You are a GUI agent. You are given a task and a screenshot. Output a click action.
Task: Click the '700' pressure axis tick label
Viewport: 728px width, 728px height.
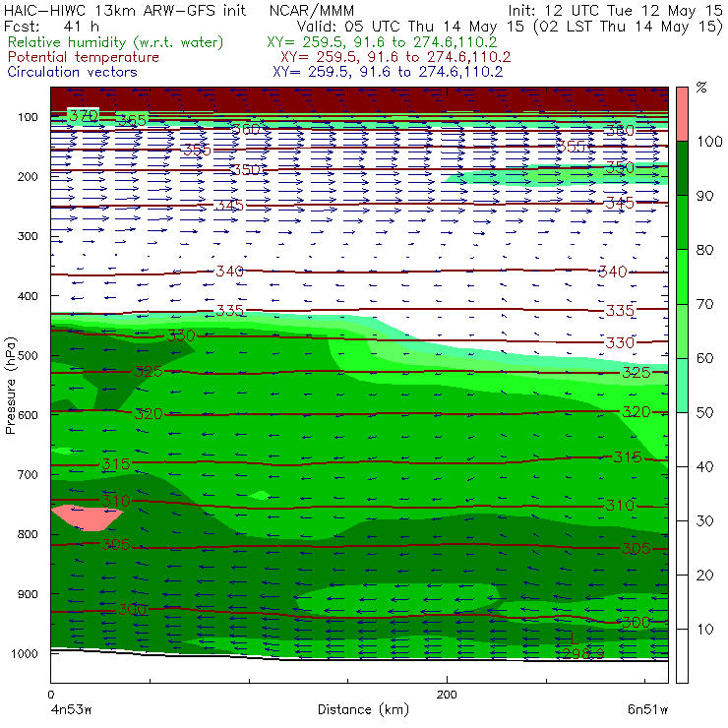click(28, 474)
